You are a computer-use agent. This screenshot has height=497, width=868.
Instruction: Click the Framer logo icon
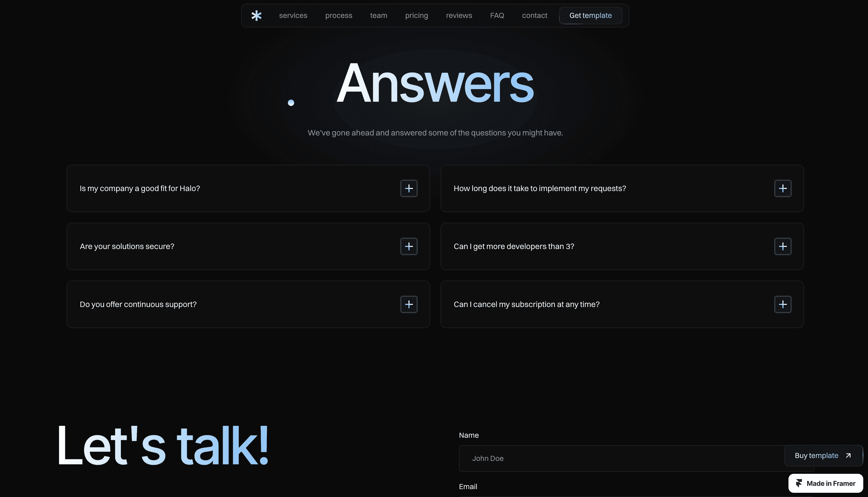point(799,483)
